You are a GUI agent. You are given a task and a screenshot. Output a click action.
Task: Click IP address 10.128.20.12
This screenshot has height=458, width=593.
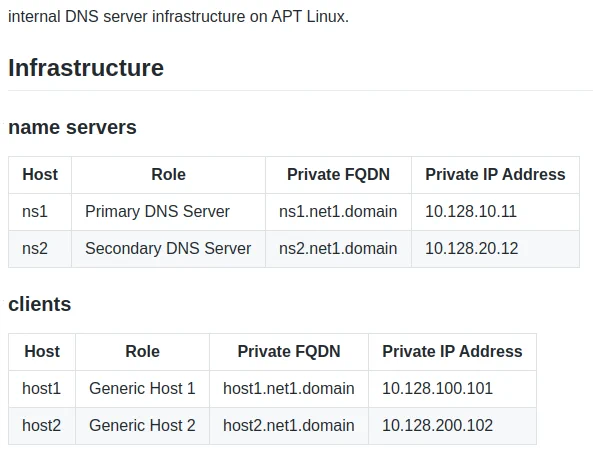(472, 248)
